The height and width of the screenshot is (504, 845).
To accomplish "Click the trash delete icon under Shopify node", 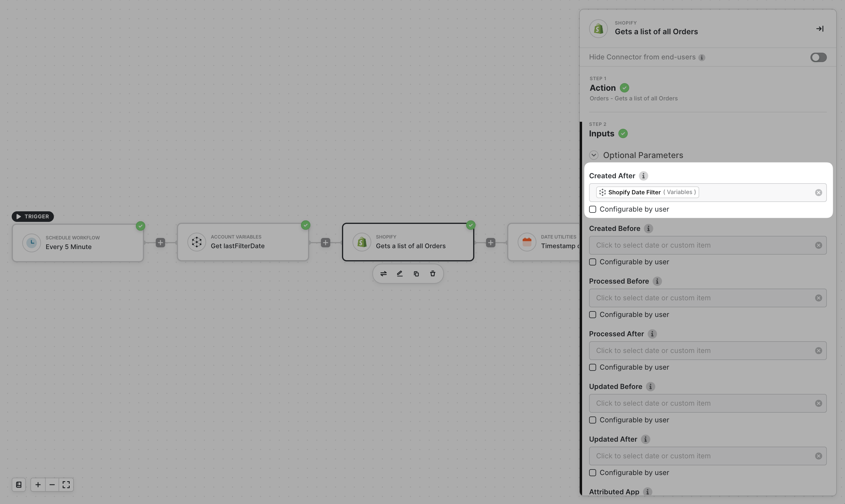I will [x=432, y=274].
